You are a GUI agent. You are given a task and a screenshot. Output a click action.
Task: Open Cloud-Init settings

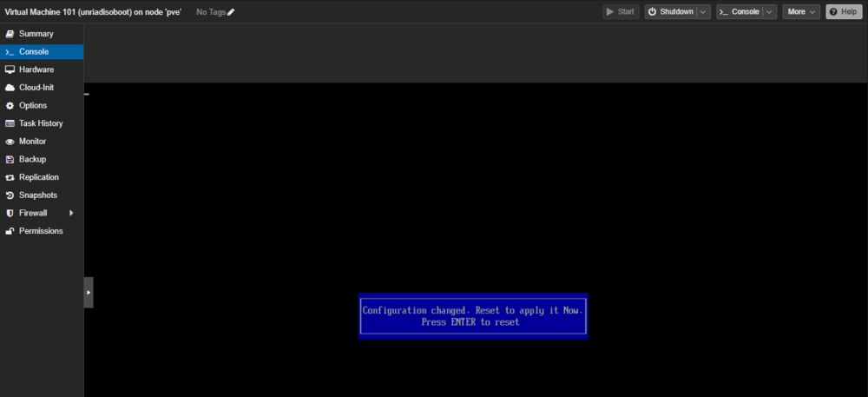pyautogui.click(x=42, y=88)
